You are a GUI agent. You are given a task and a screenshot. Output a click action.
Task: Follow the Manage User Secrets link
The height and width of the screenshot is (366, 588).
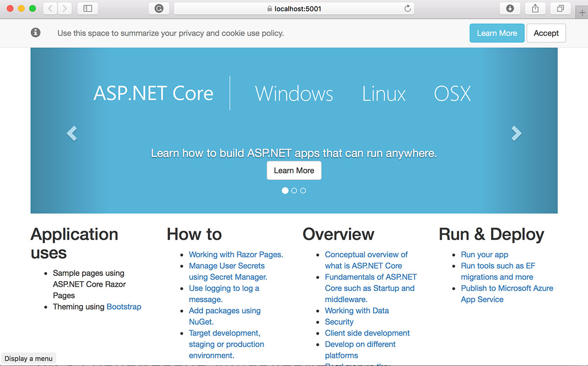[x=228, y=271]
